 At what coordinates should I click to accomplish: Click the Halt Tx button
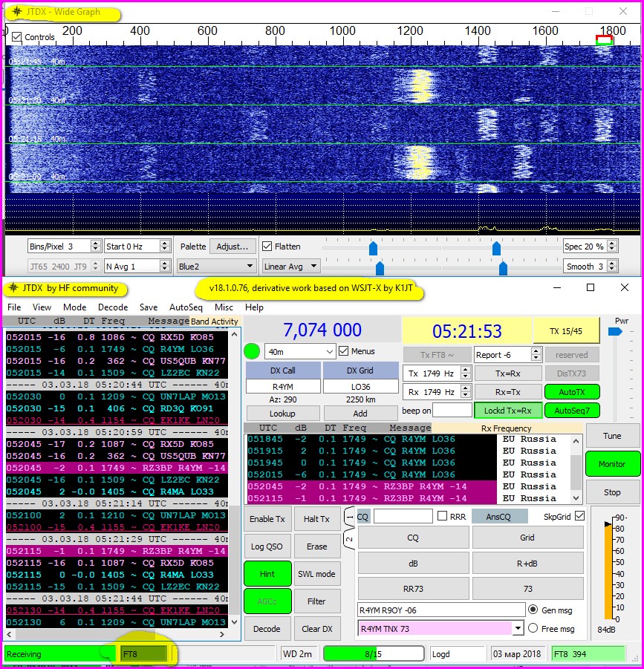click(x=316, y=519)
